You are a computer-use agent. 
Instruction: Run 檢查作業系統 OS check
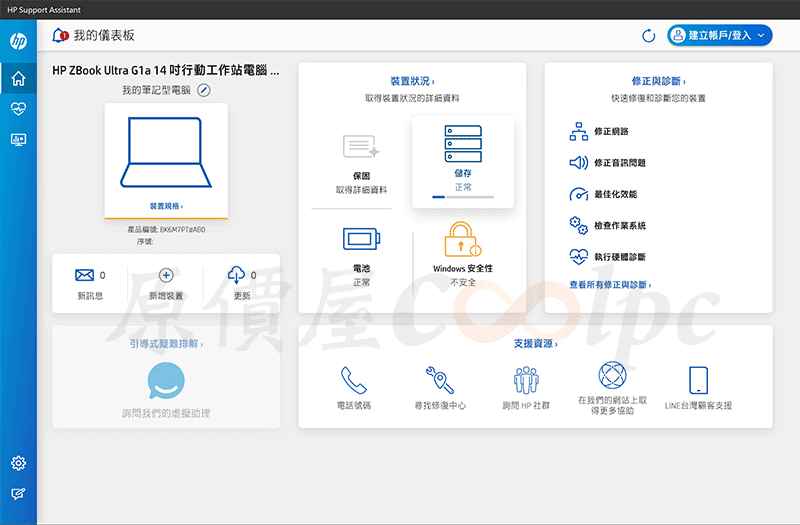607,226
